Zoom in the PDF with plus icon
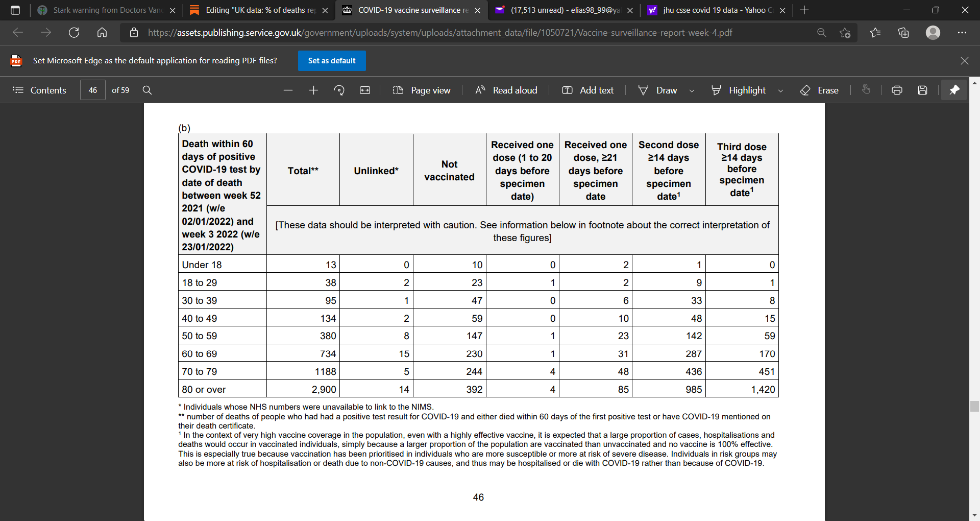The image size is (980, 521). pyautogui.click(x=313, y=90)
